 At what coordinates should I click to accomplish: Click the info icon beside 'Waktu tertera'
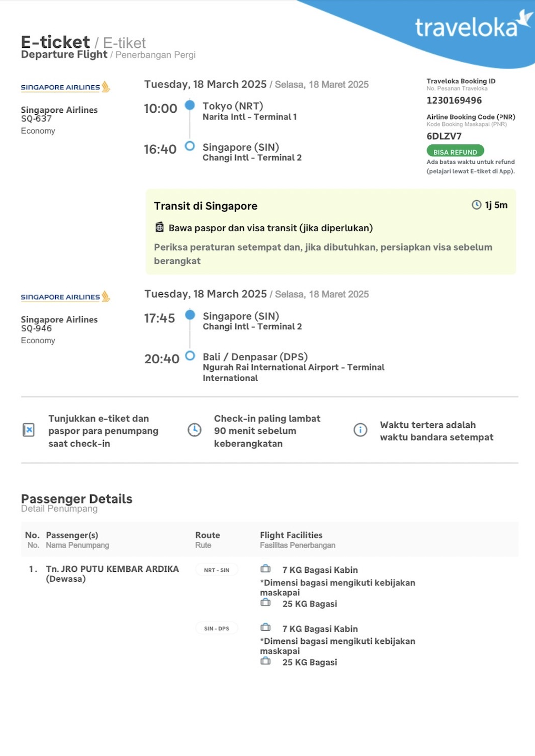[360, 430]
